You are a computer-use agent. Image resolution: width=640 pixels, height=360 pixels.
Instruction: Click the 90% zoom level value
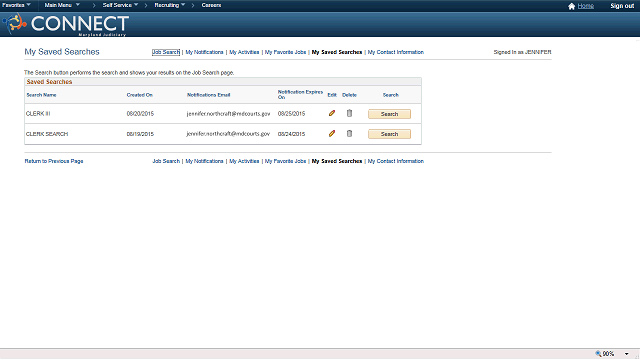609,354
